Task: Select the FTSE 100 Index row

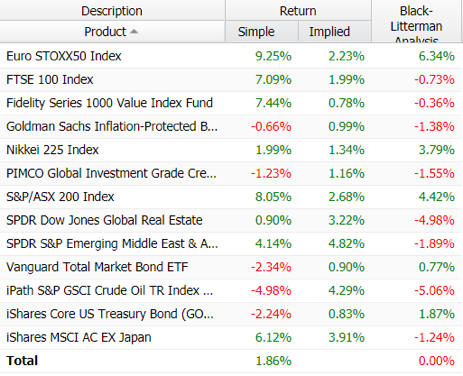Action: pos(231,80)
